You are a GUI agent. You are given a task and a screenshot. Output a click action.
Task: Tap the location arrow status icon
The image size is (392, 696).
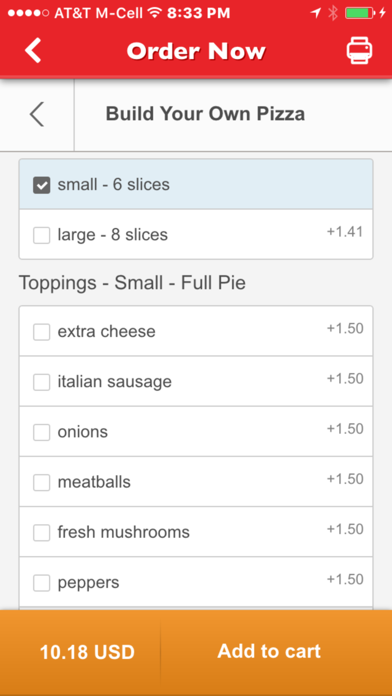coord(316,13)
